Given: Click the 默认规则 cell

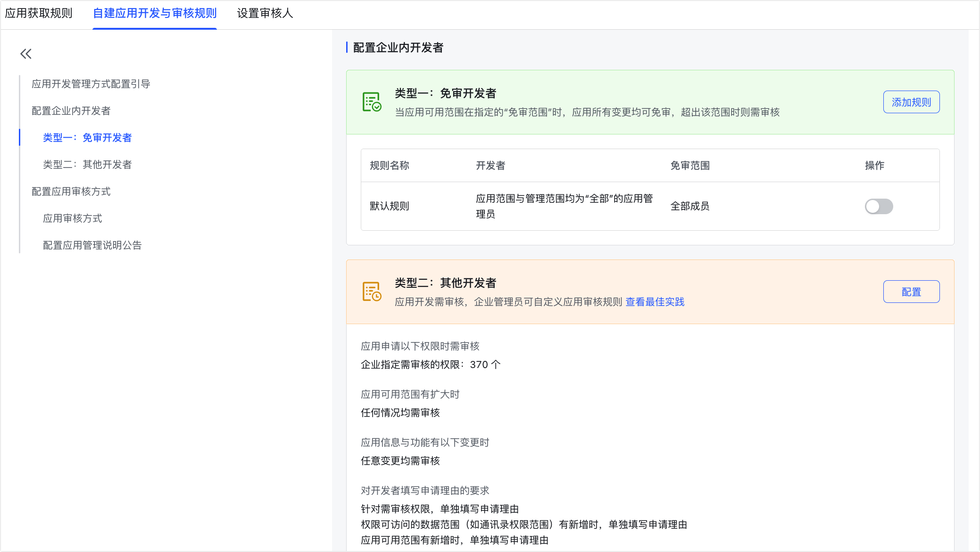Looking at the screenshot, I should pos(390,206).
